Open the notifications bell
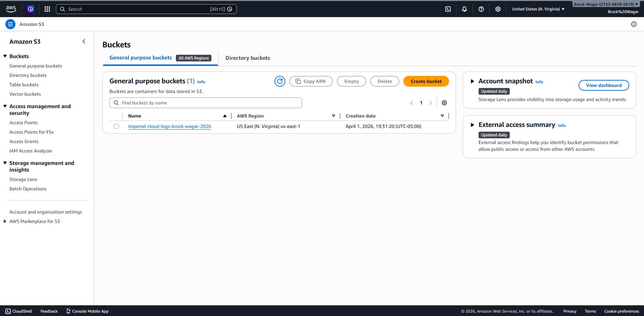 (464, 9)
